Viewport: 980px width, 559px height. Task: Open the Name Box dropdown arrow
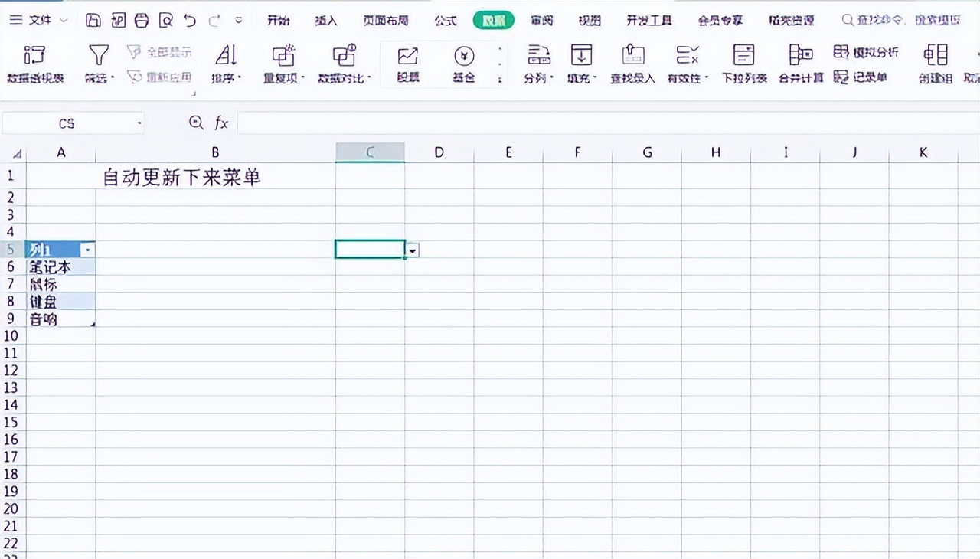tap(139, 123)
